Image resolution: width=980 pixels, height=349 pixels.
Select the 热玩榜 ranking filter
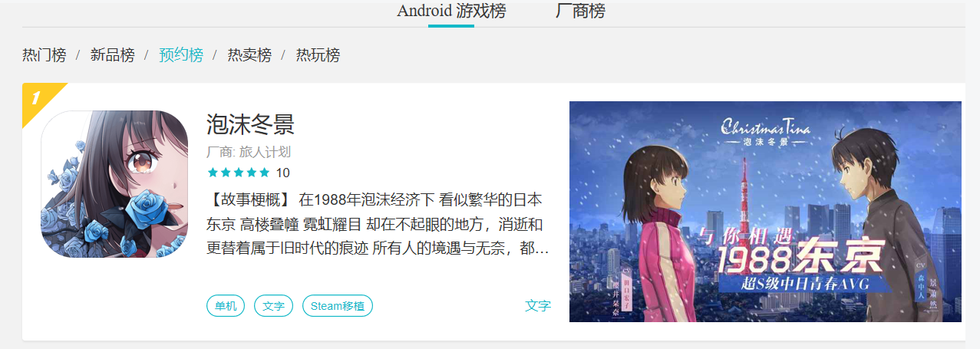(318, 55)
